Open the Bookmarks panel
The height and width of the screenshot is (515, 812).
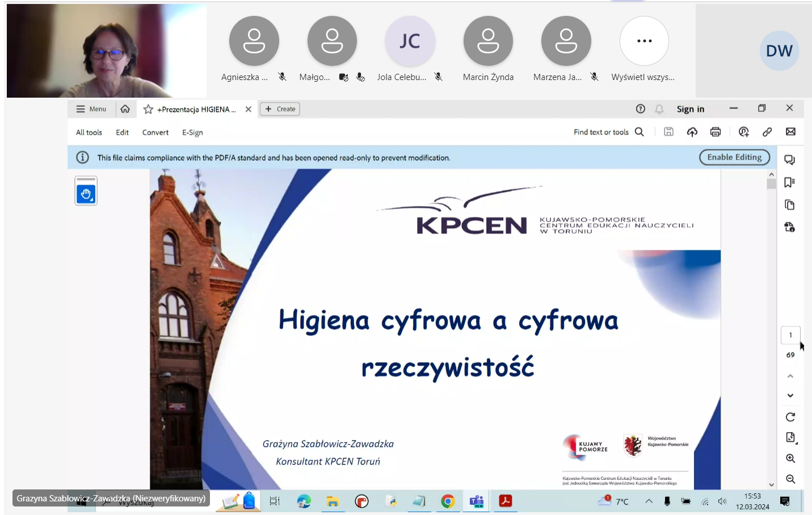(789, 182)
